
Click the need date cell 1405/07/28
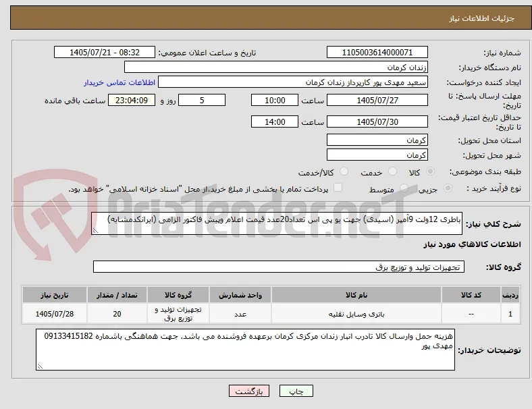click(x=55, y=314)
